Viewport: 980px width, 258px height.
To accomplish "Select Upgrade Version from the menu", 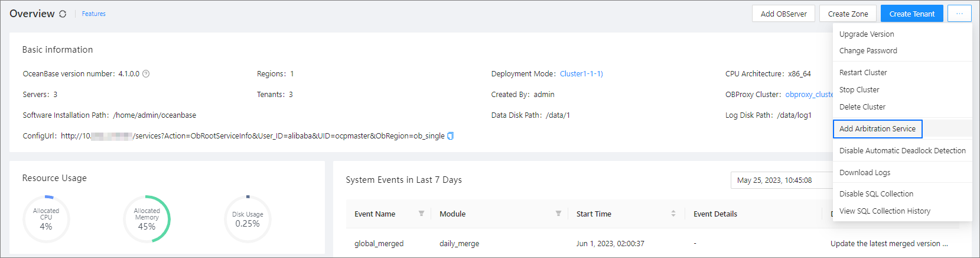I will [867, 34].
